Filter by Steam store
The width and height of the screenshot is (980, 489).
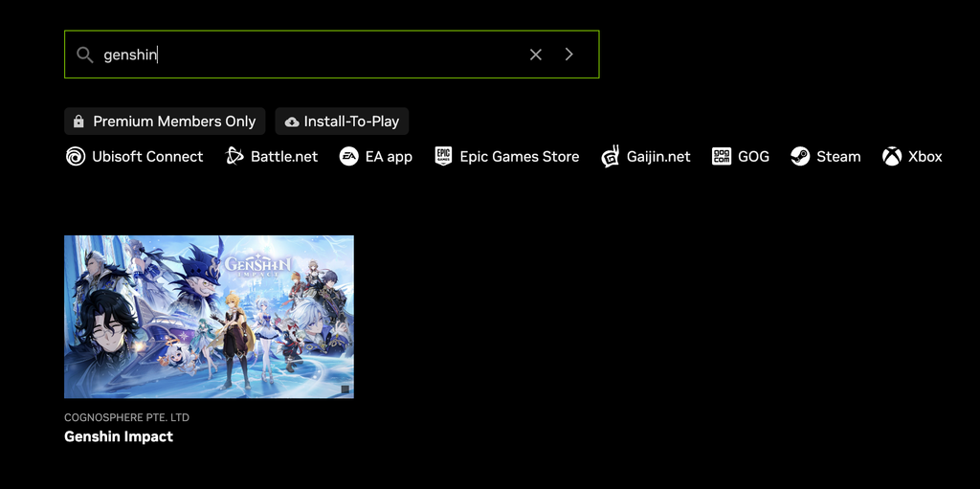[x=826, y=156]
